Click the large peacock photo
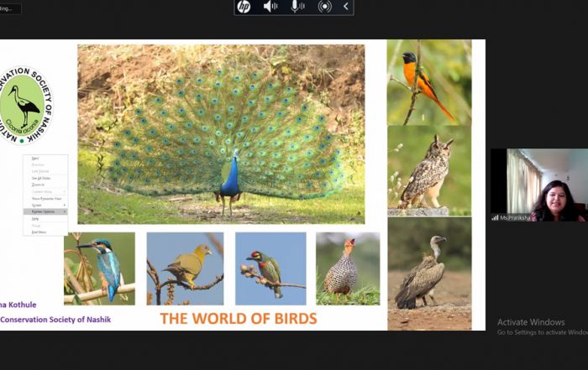Image resolution: width=588 pixels, height=370 pixels. click(221, 134)
